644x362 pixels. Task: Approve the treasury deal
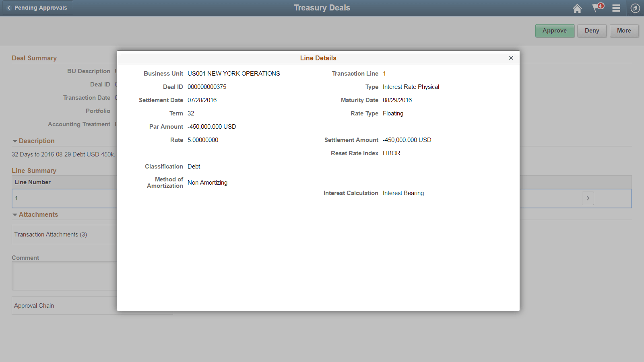pyautogui.click(x=555, y=31)
